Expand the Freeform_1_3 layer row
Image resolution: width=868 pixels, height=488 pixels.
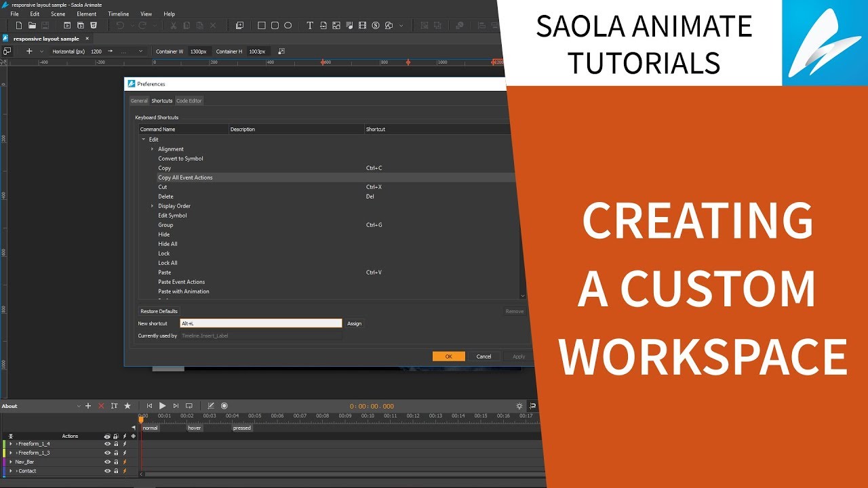pyautogui.click(x=11, y=453)
